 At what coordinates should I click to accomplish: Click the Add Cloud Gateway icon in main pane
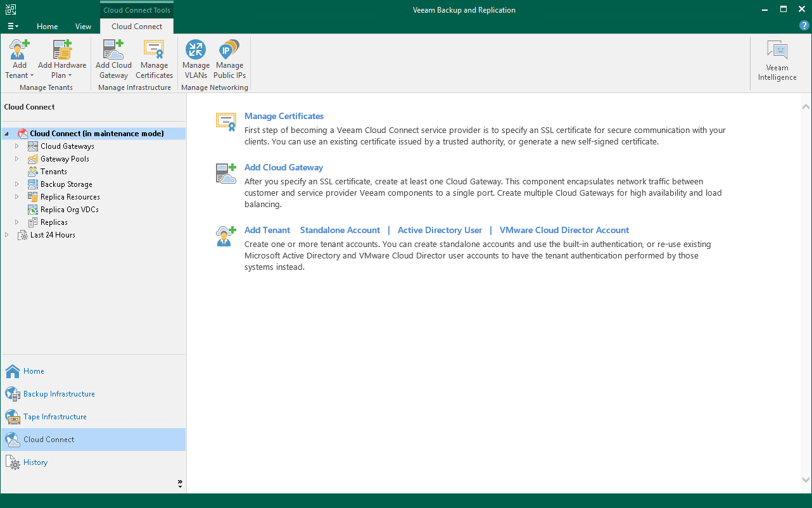point(226,173)
